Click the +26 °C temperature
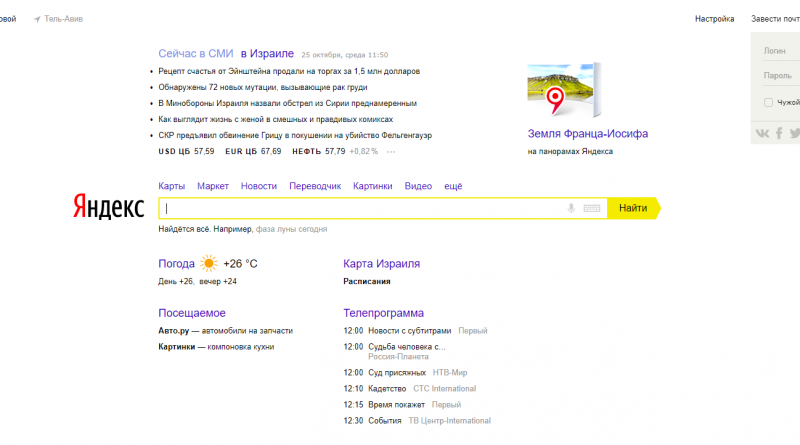 tap(240, 264)
